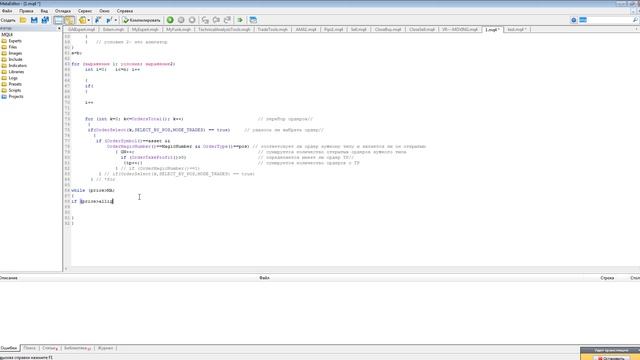
Task: Switch to the Поиск tab in Toolbox
Action: click(x=29, y=348)
